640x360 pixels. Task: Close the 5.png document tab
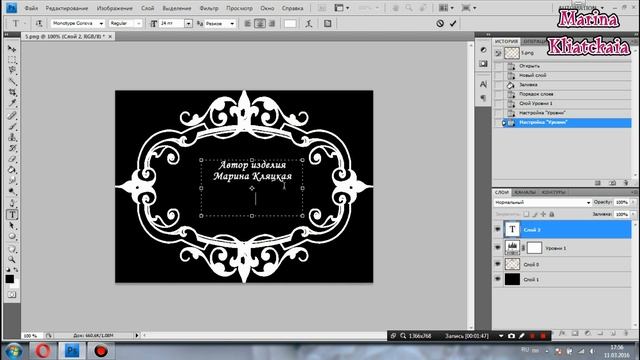(110, 37)
